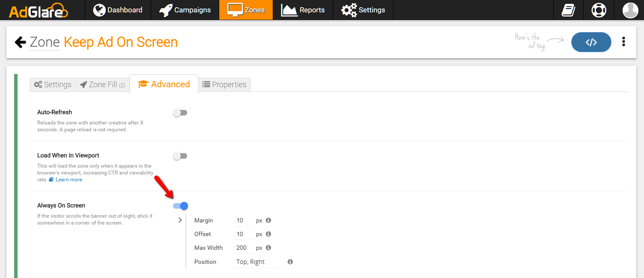Click the Max Width value field
This screenshot has width=644, height=278.
(x=244, y=248)
